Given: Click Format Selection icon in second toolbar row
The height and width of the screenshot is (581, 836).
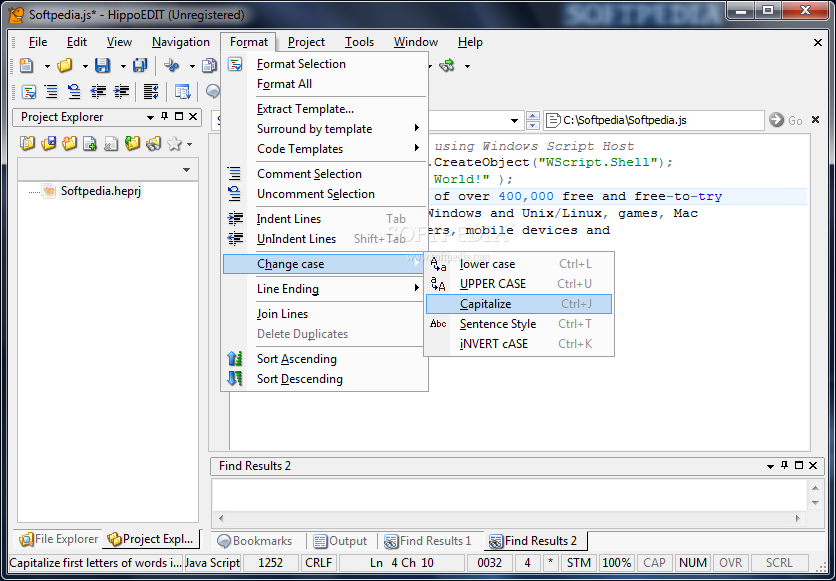Looking at the screenshot, I should pyautogui.click(x=28, y=92).
